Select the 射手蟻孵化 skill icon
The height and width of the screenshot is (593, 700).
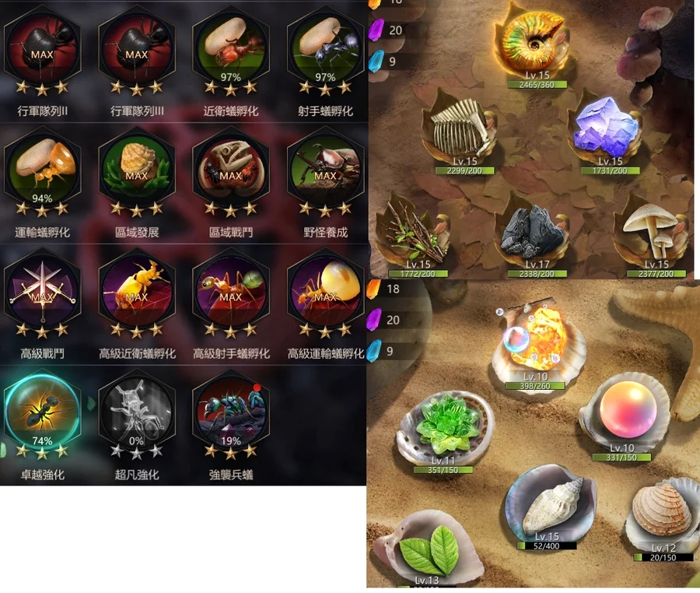click(x=325, y=47)
